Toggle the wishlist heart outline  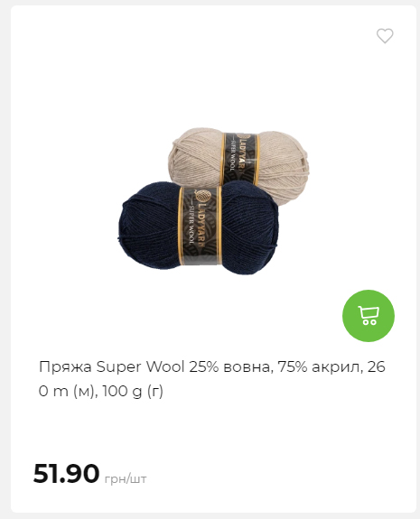coord(385,36)
